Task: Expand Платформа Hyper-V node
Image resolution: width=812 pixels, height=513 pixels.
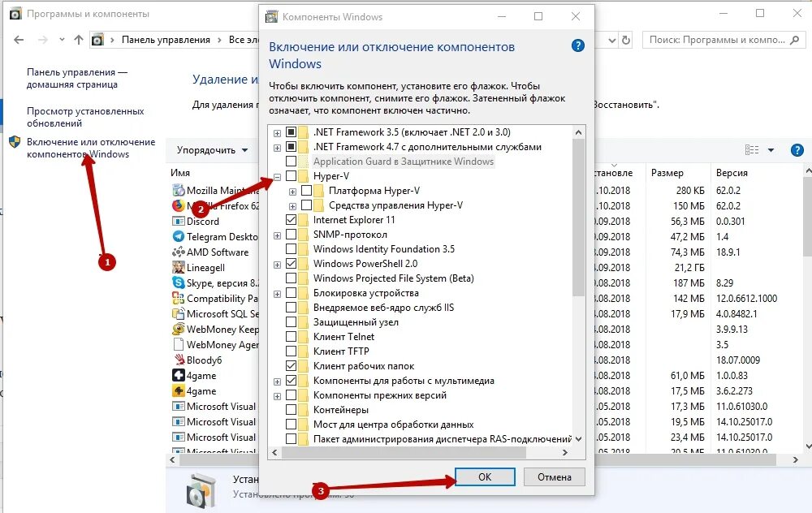Action: (292, 192)
